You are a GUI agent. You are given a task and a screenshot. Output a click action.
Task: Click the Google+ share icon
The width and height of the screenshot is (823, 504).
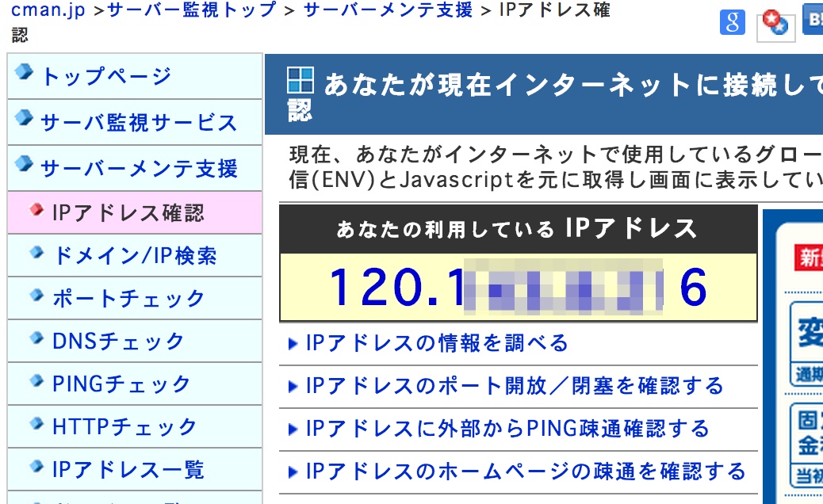[x=733, y=21]
